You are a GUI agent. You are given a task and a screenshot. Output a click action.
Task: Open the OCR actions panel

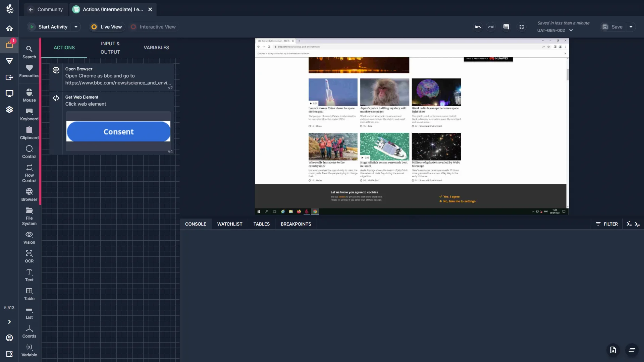coord(29,256)
